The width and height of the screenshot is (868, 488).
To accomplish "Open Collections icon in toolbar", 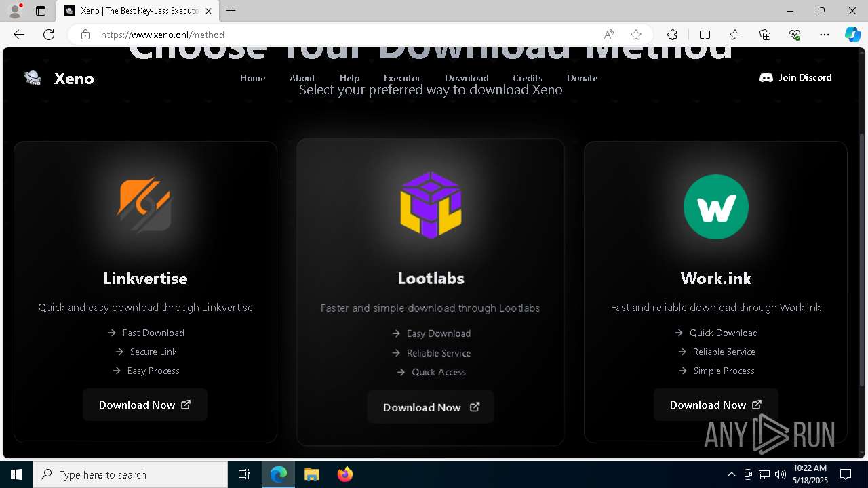I will pos(765,35).
